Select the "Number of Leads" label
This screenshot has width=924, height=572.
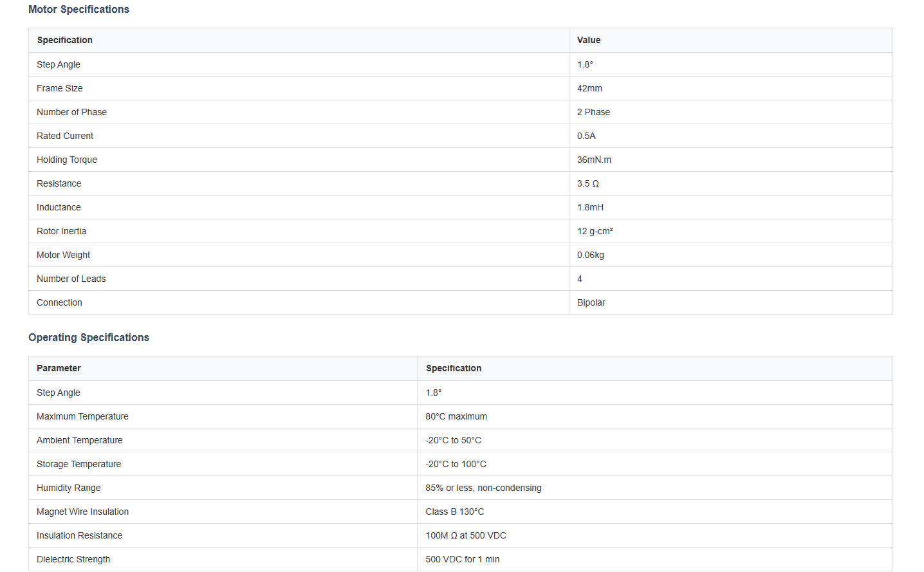(71, 279)
